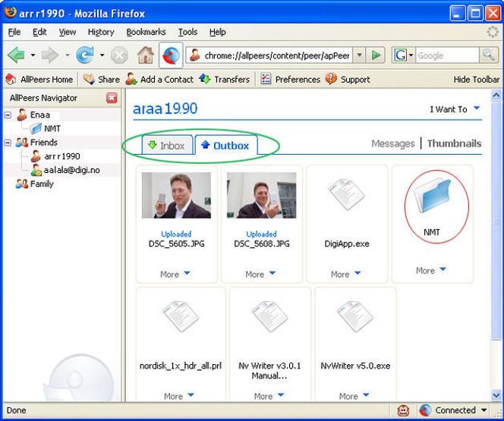Click Hide Toolbar

(x=477, y=80)
